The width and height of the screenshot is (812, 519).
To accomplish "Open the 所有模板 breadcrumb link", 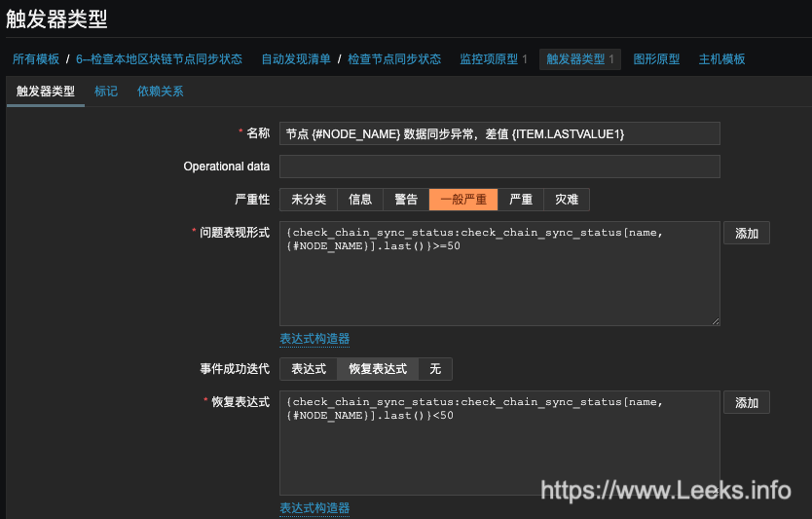I will pos(36,59).
